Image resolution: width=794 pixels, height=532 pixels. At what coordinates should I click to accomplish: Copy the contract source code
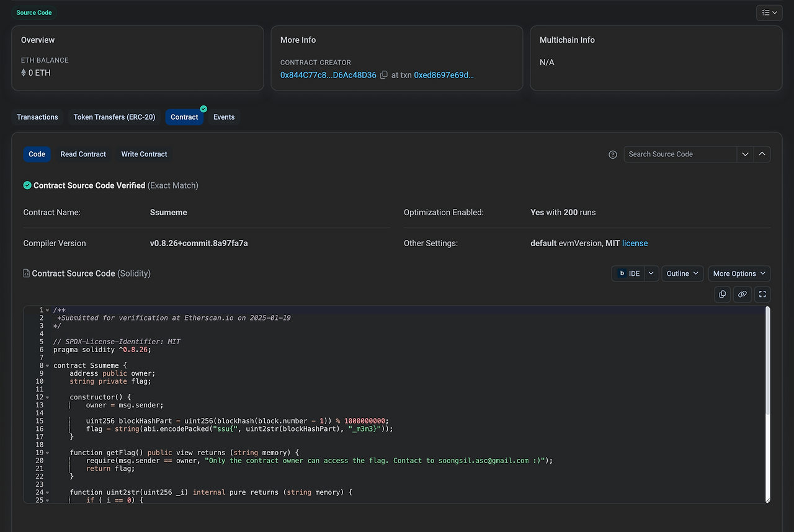click(x=722, y=294)
